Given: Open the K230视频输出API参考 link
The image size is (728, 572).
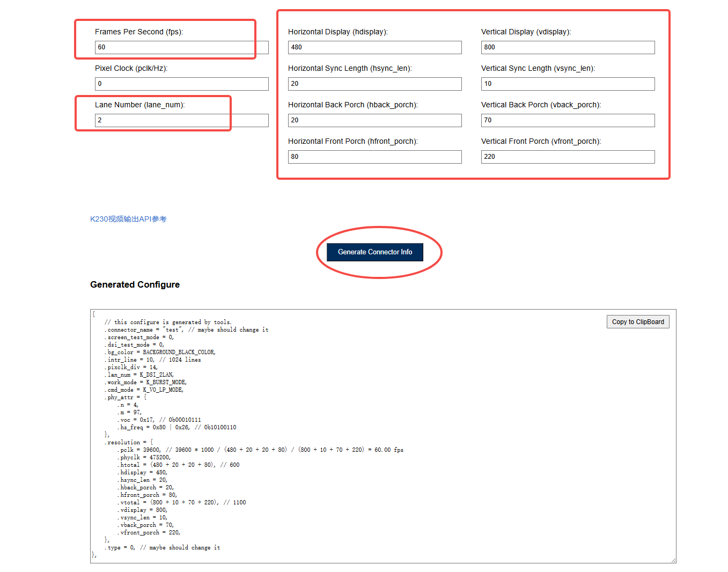Looking at the screenshot, I should pyautogui.click(x=128, y=219).
